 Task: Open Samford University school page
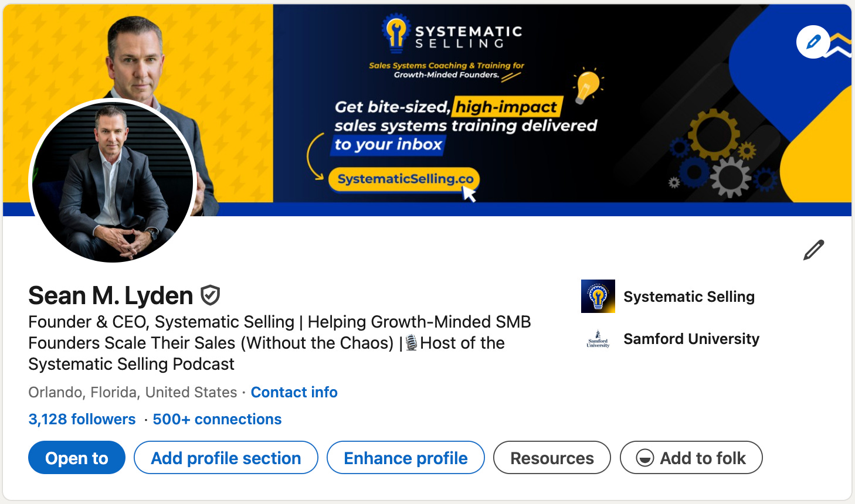point(691,339)
